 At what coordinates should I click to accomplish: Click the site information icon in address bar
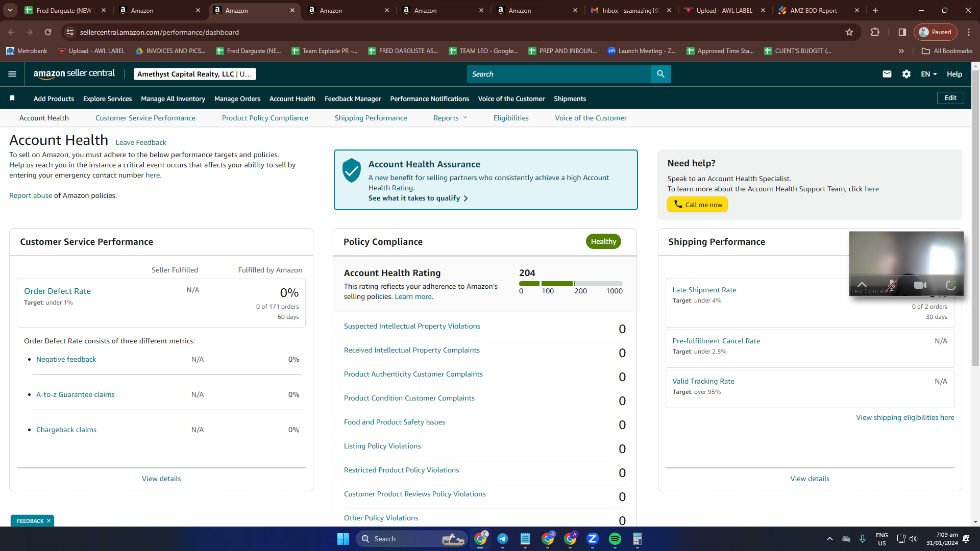click(70, 32)
